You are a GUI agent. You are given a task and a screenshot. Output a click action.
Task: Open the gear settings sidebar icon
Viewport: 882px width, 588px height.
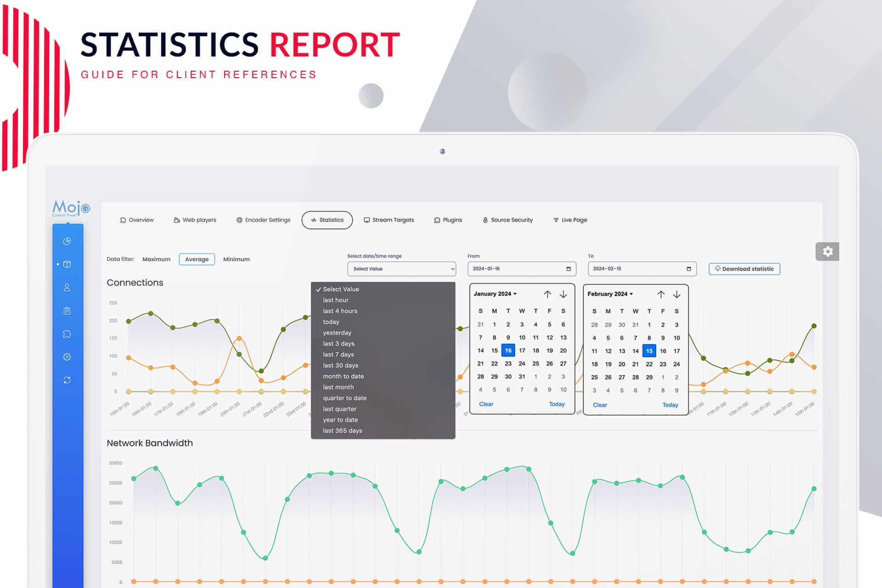pos(67,357)
